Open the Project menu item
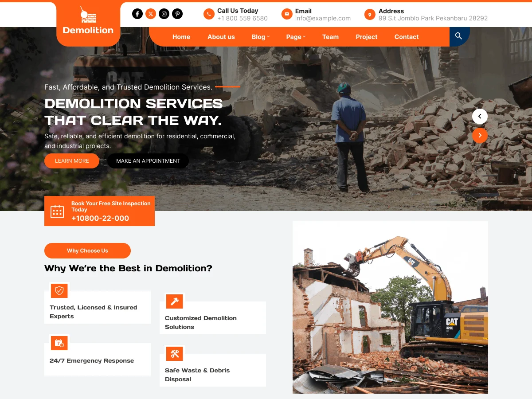The width and height of the screenshot is (532, 399). click(367, 37)
